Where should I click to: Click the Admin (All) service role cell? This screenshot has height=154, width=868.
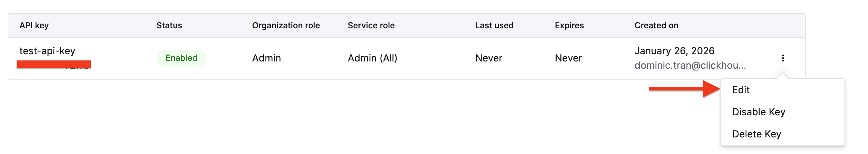372,58
